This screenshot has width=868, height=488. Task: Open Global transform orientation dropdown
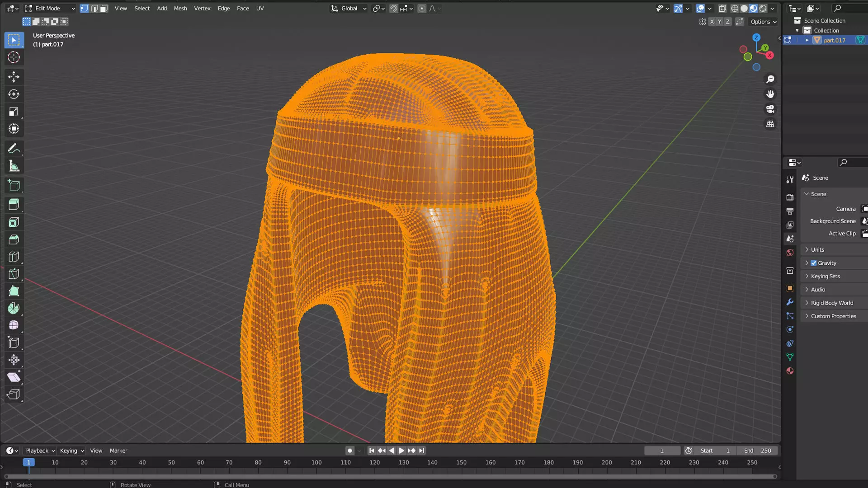pyautogui.click(x=349, y=9)
